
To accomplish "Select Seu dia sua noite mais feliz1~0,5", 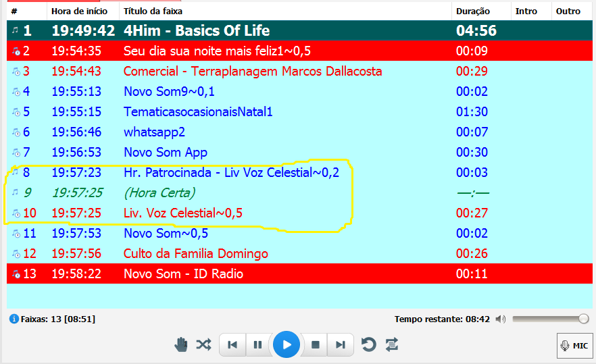I will click(x=299, y=51).
